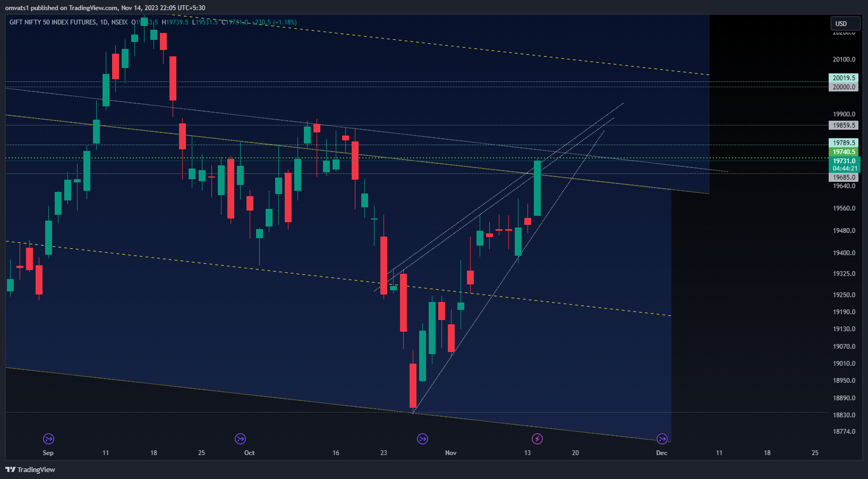Select the 20000.0 price label

[844, 87]
